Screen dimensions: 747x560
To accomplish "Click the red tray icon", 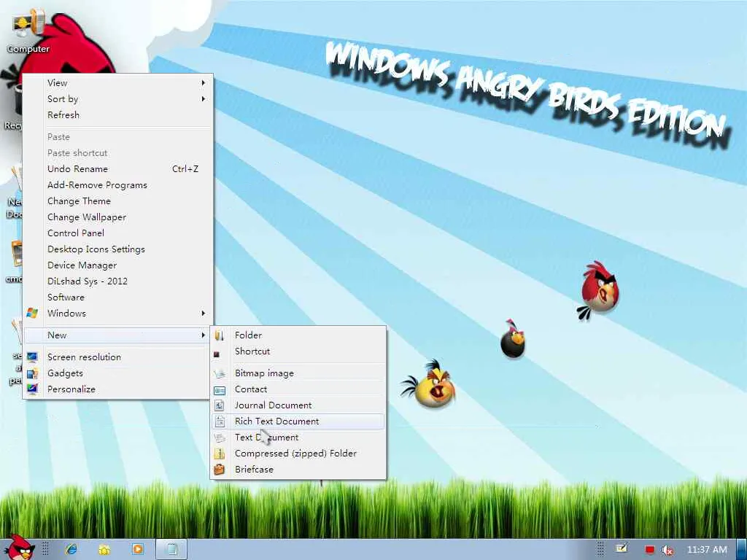I will point(650,550).
